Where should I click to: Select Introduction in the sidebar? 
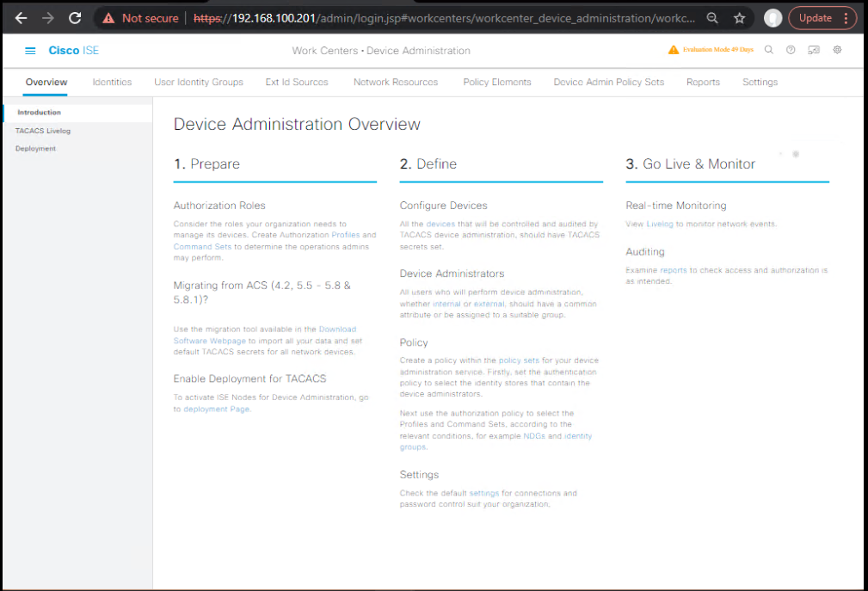click(x=78, y=113)
